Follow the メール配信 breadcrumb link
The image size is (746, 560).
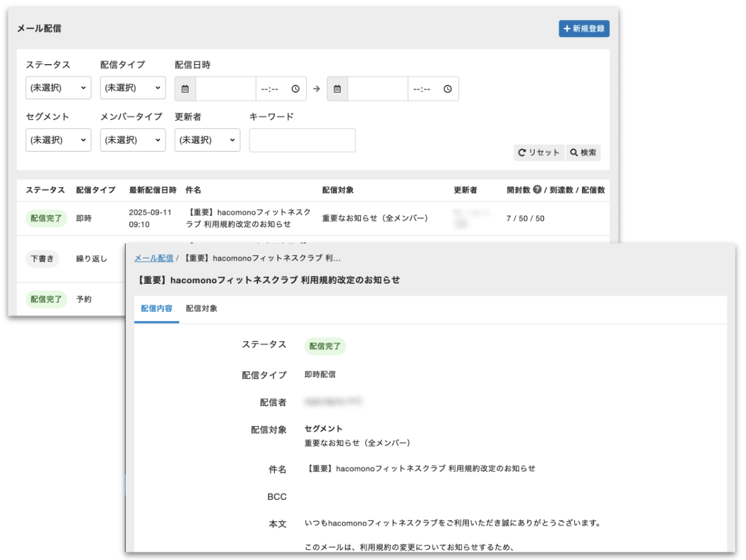154,258
